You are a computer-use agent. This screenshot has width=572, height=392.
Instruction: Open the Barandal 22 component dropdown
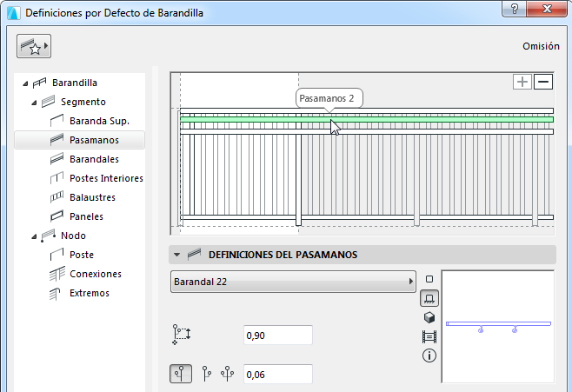[x=293, y=282]
